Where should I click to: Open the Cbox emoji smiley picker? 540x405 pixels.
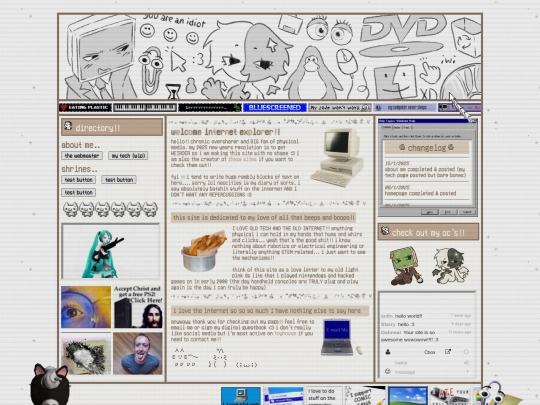pyautogui.click(x=387, y=371)
